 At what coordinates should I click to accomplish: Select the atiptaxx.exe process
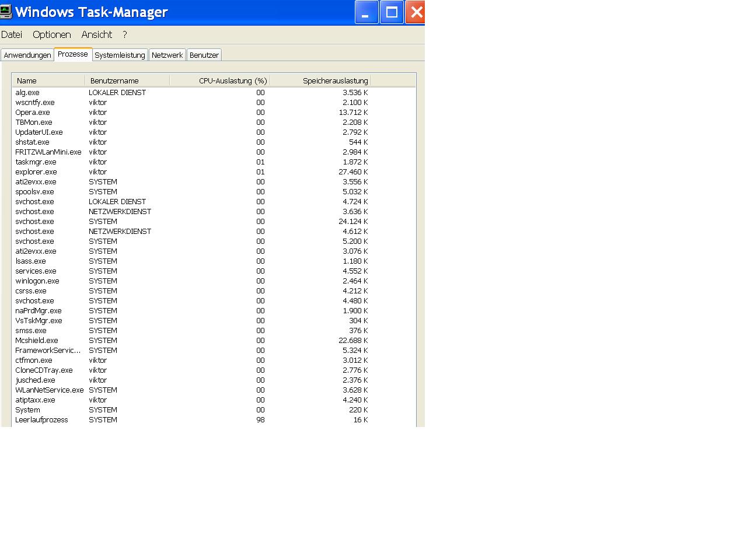[214, 400]
